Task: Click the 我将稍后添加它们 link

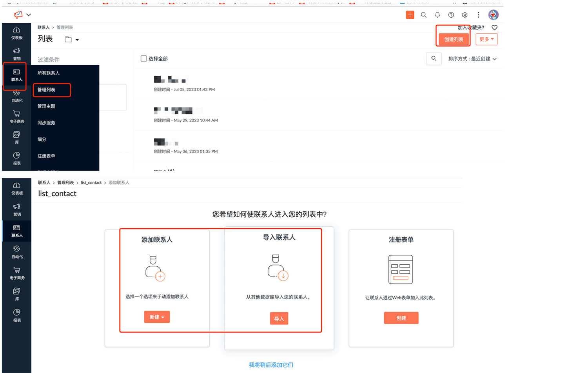Action: 270,365
